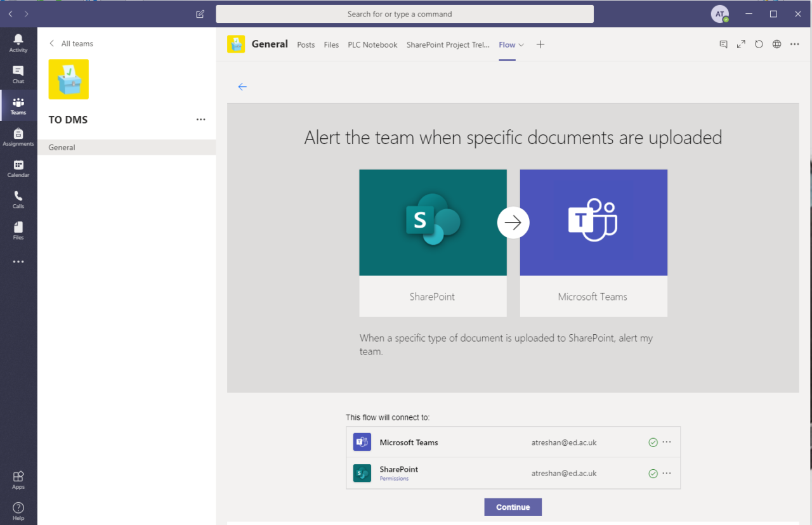Switch to the Posts tab
Screen dimensions: 812x525
pyautogui.click(x=306, y=44)
